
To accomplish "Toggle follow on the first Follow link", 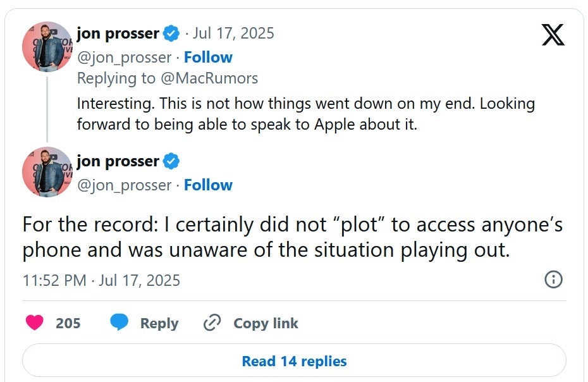I will 209,57.
